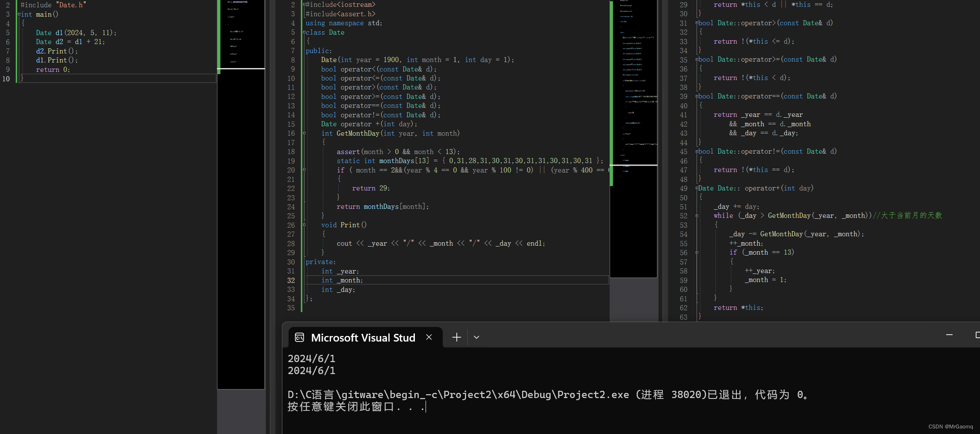
Task: Collapse Date::operator== definition
Action: click(697, 97)
